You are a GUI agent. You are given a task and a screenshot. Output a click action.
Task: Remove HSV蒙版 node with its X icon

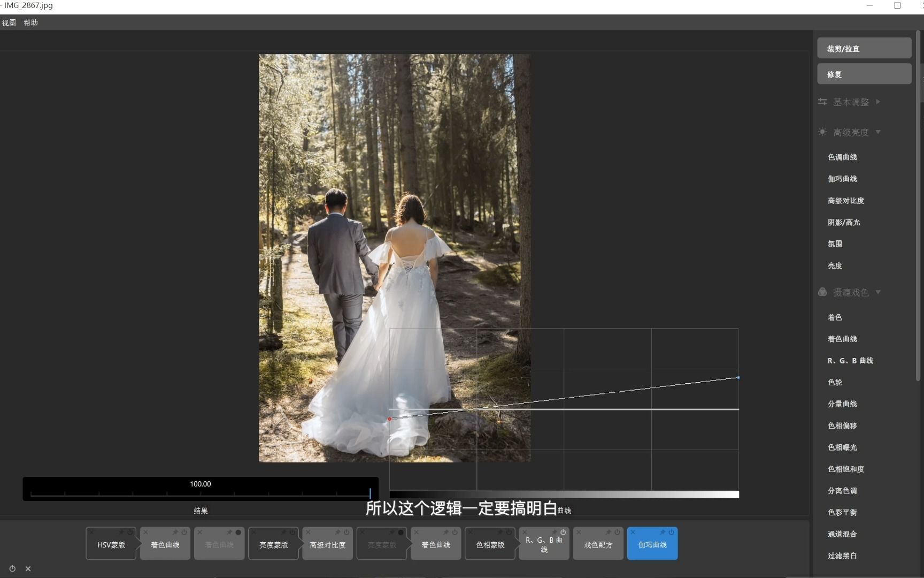click(92, 532)
